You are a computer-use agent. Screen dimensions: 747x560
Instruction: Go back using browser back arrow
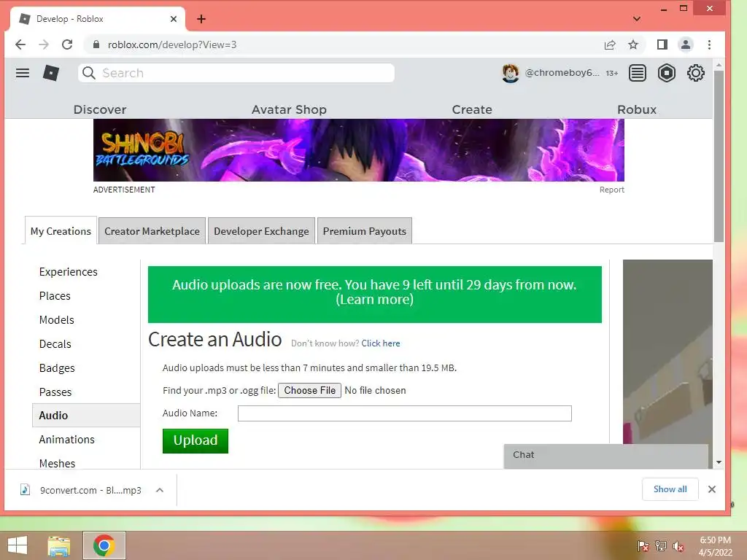point(20,44)
